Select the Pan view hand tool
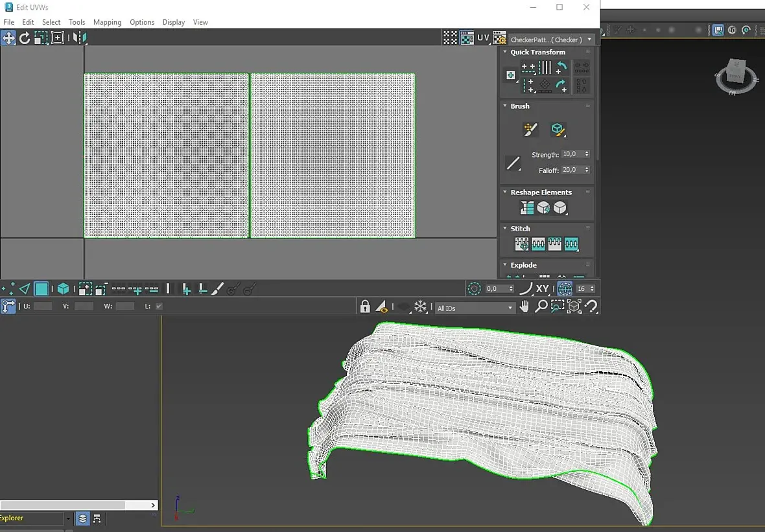765x532 pixels. click(x=524, y=306)
